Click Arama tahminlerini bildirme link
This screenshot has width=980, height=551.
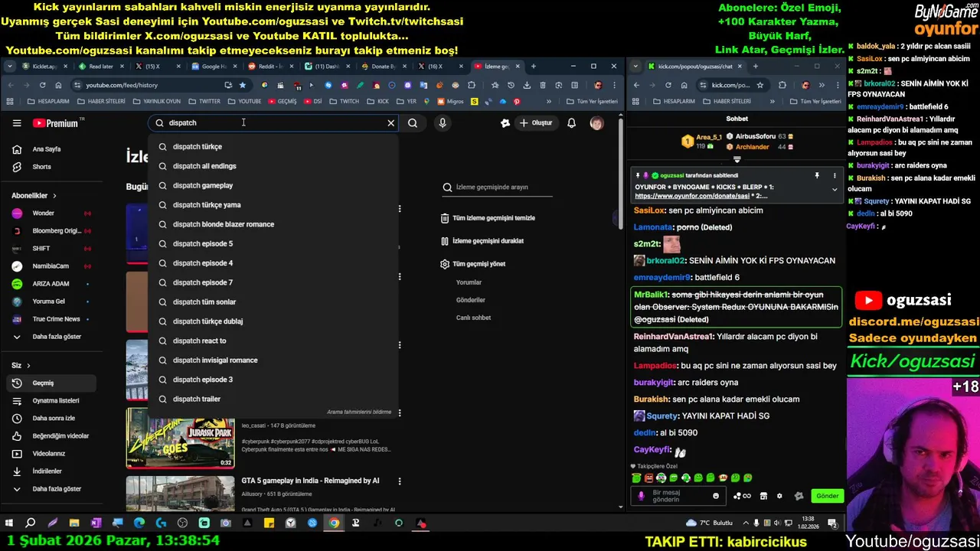click(359, 412)
